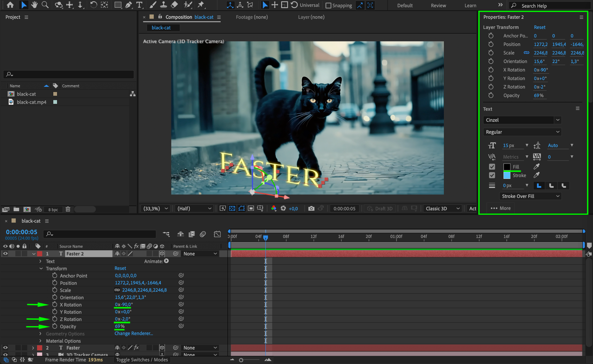Click Reset in Layer Transform
Viewport: 593px width, 364px height.
click(539, 27)
